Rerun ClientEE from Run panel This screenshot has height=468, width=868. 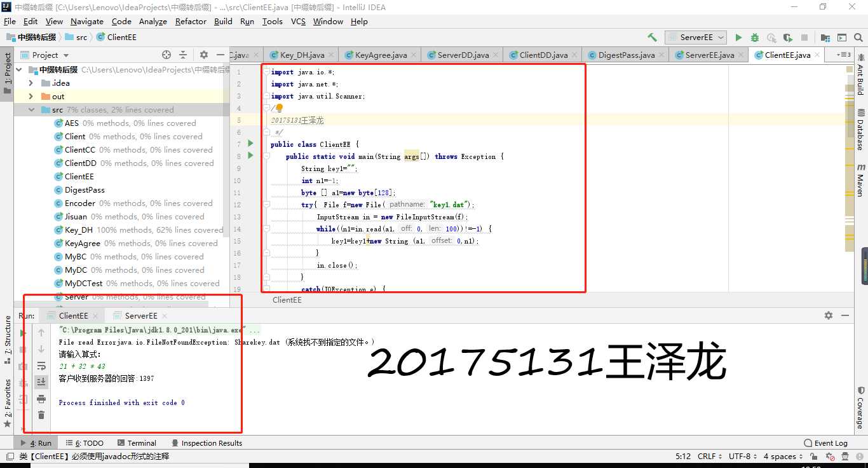(24, 333)
